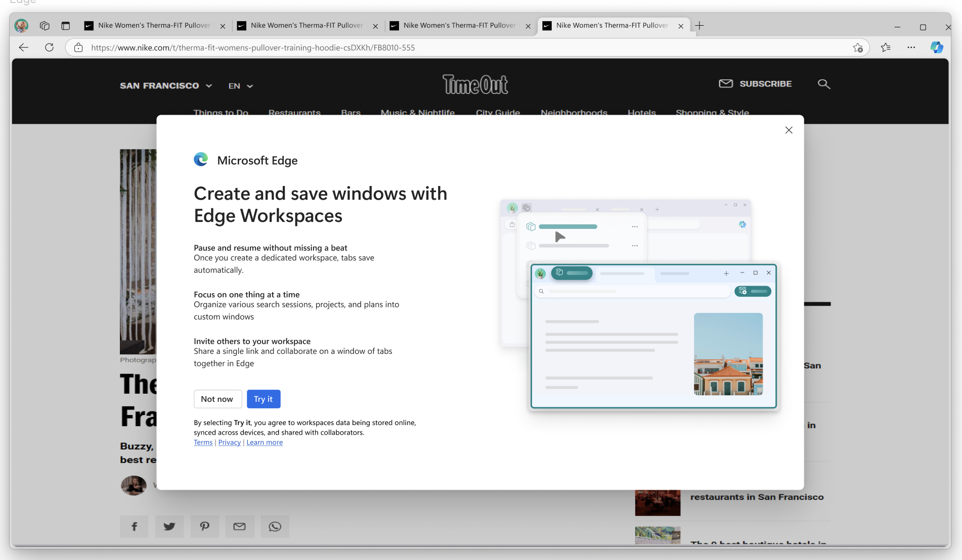The image size is (962, 560).
Task: Click the Workspaces illustration image
Action: [x=639, y=304]
